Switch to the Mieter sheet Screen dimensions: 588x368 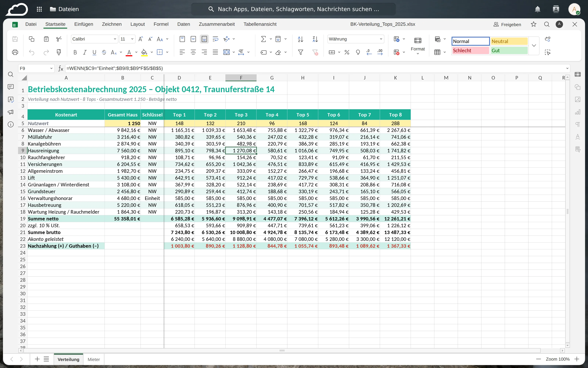[x=94, y=359]
